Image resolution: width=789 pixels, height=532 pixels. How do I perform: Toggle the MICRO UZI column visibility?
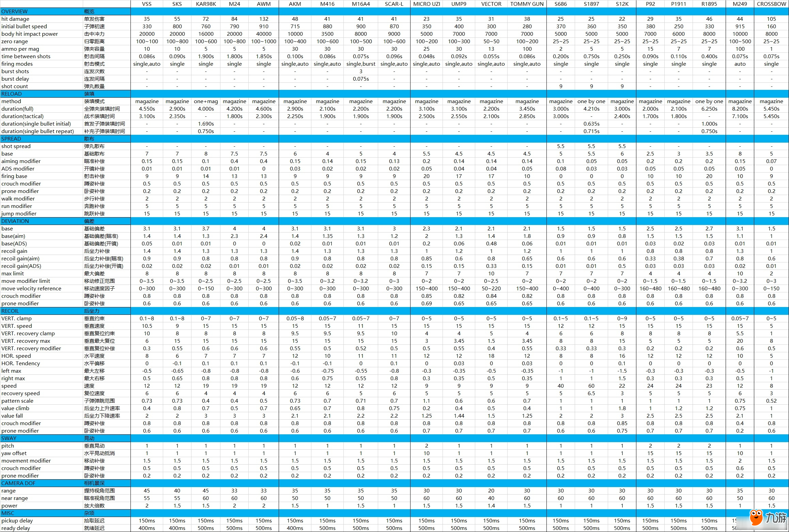tap(428, 4)
